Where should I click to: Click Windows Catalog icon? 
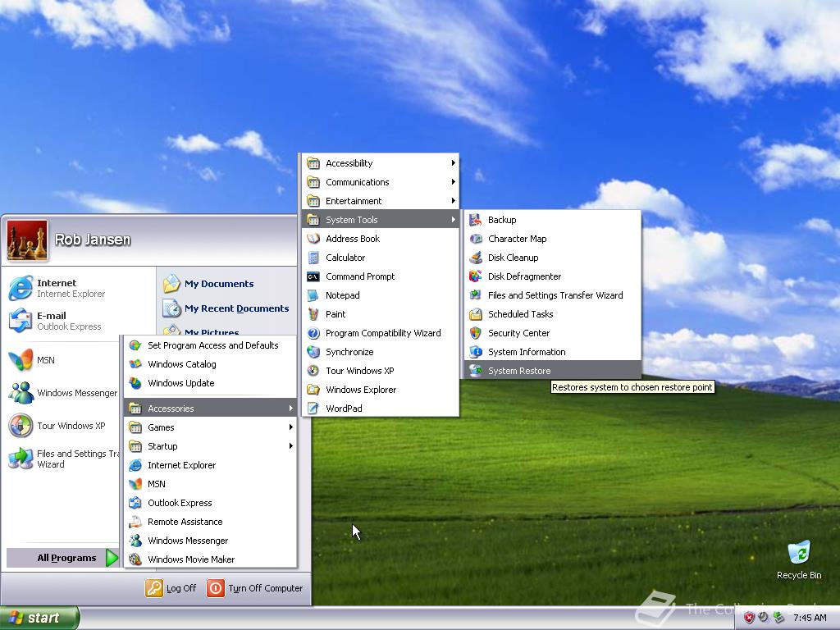point(135,364)
